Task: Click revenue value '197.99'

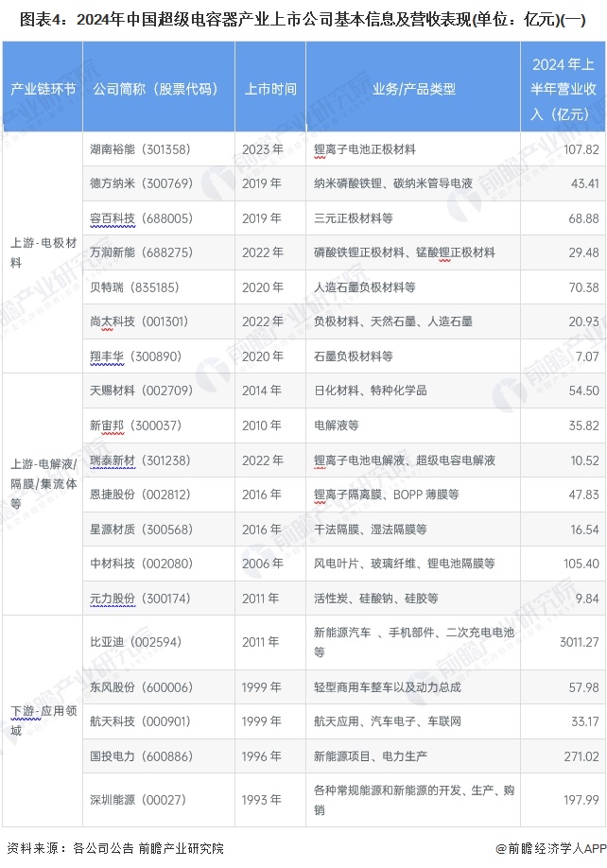Action: click(581, 799)
